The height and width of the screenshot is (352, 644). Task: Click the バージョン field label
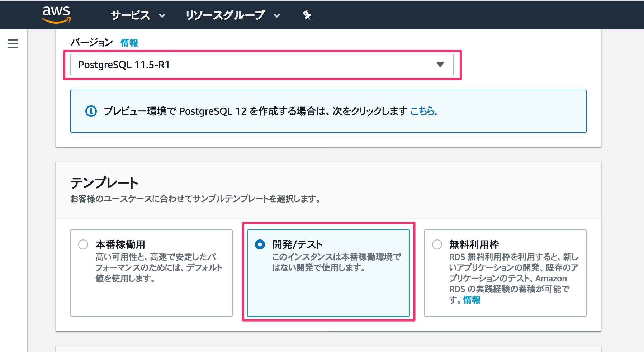(x=92, y=43)
